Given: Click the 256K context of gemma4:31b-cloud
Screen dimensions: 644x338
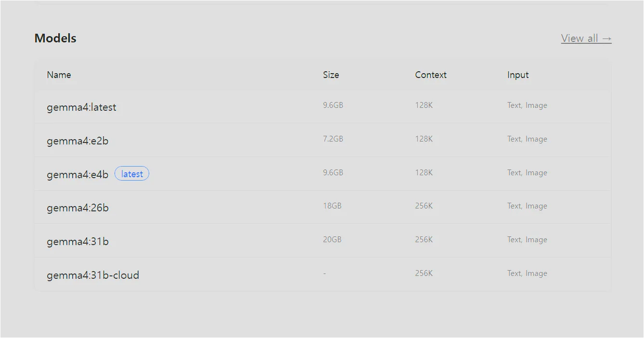Looking at the screenshot, I should pyautogui.click(x=424, y=273).
